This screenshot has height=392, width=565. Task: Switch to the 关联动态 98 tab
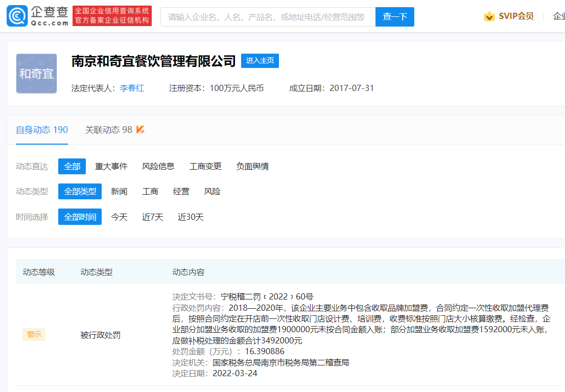(108, 130)
